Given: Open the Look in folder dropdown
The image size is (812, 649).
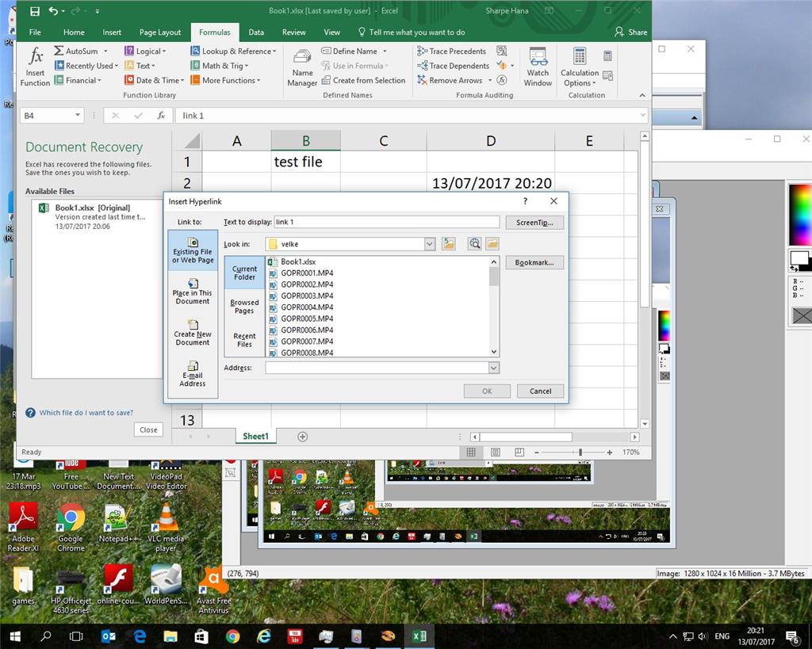Looking at the screenshot, I should [429, 244].
